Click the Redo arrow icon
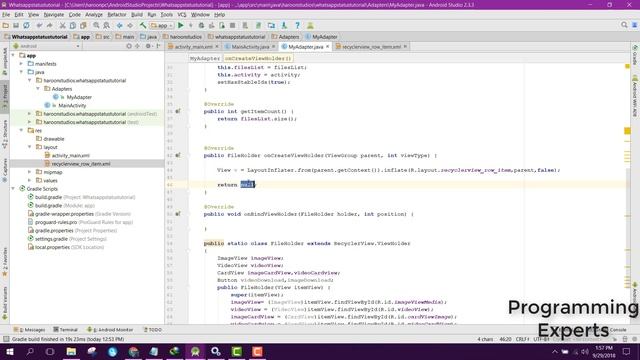 coord(50,25)
